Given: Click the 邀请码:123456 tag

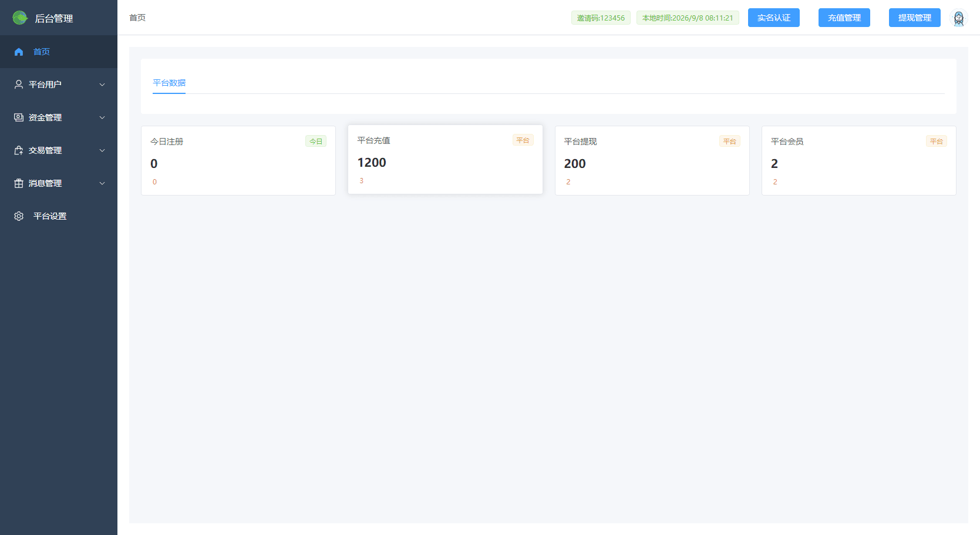Looking at the screenshot, I should pyautogui.click(x=601, y=18).
